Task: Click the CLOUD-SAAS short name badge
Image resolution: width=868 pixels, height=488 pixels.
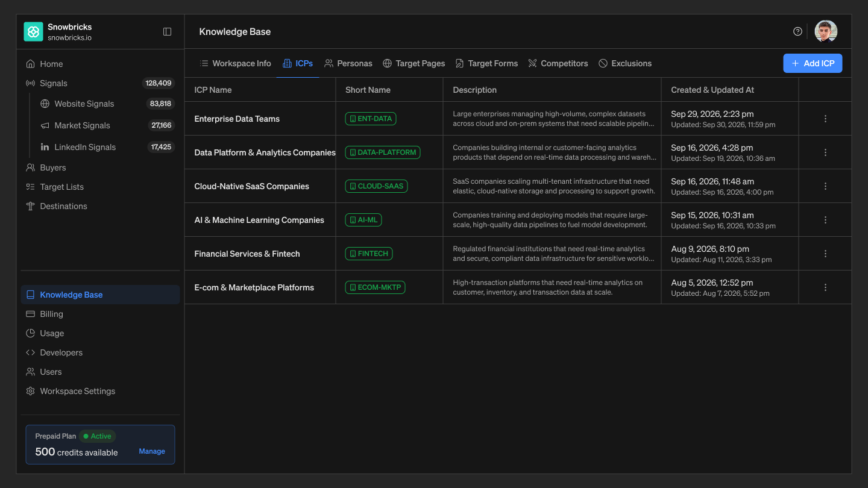Action: point(377,186)
